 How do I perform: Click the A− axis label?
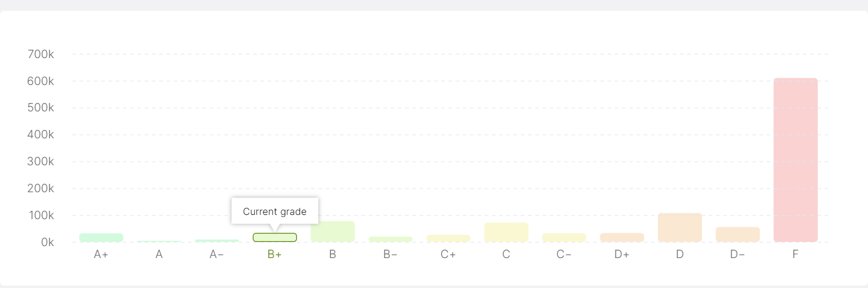(217, 254)
